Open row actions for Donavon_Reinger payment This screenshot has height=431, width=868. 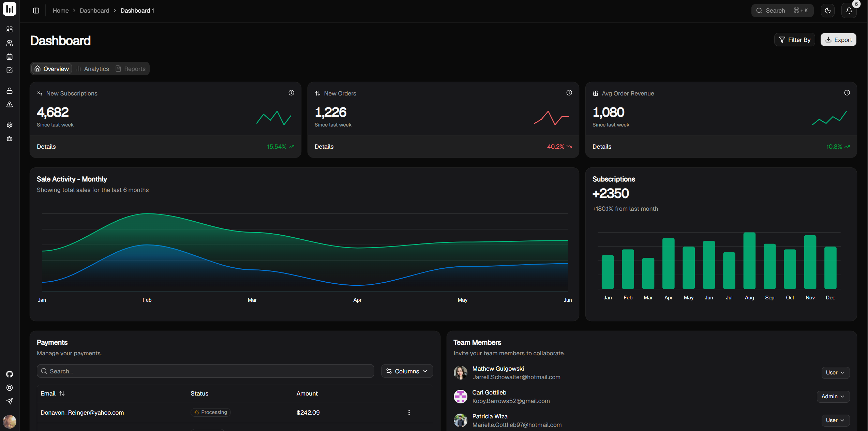point(409,413)
